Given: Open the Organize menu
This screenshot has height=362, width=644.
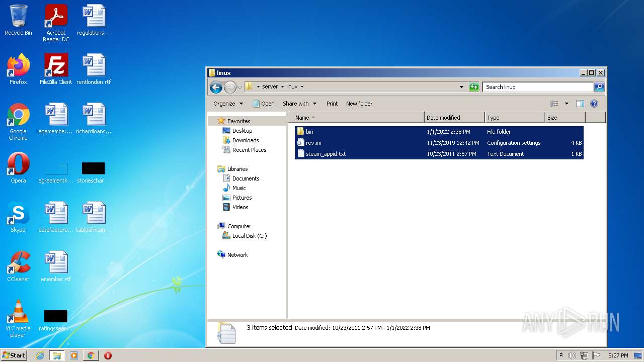Looking at the screenshot, I should point(228,104).
